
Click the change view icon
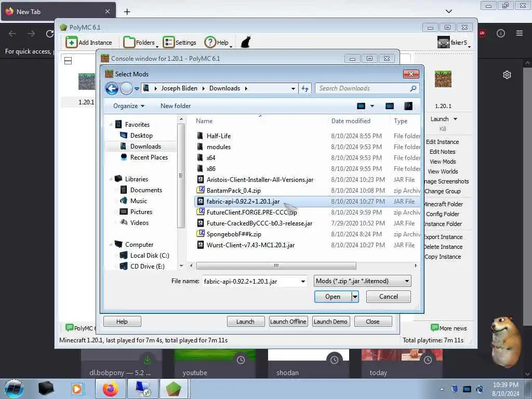click(x=361, y=106)
